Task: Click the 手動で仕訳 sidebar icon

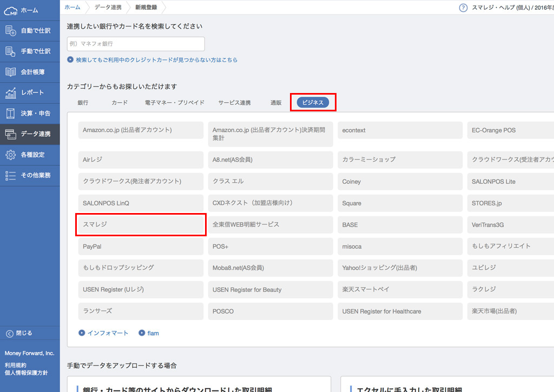Action: [10, 51]
